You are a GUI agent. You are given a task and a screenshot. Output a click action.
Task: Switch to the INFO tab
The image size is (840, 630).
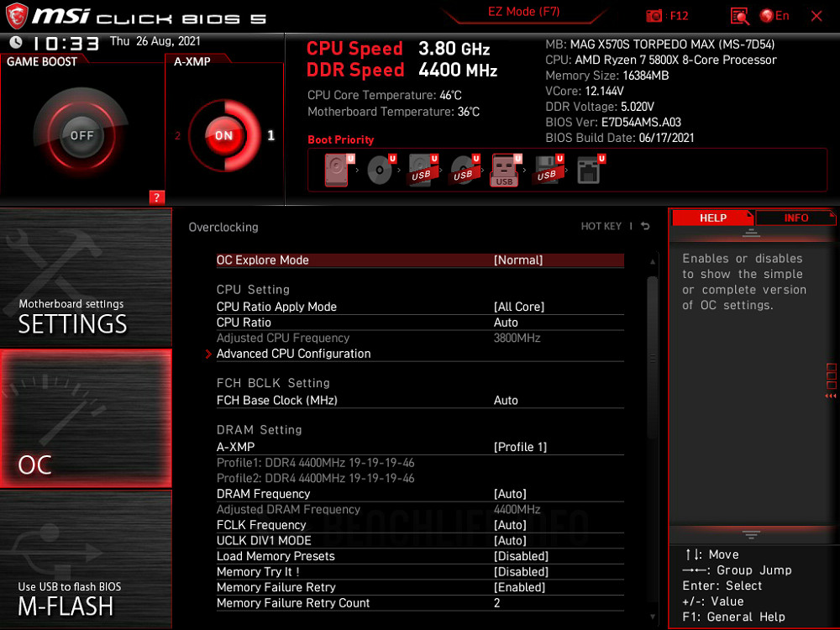click(x=794, y=218)
